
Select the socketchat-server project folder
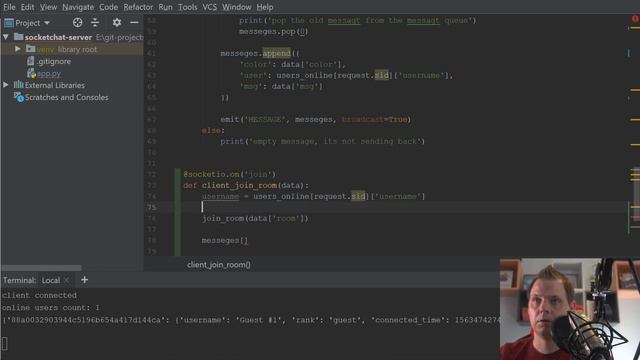tap(58, 37)
